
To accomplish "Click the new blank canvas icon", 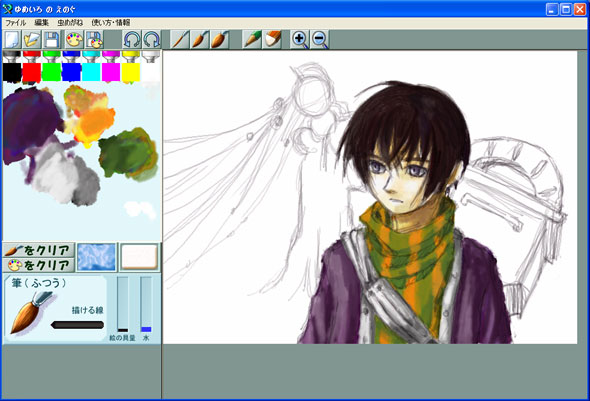I will click(12, 39).
